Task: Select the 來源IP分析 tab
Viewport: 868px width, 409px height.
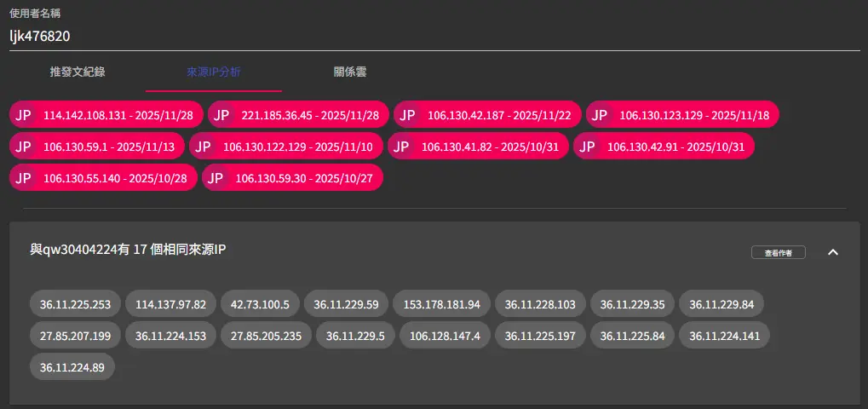Action: pos(214,72)
